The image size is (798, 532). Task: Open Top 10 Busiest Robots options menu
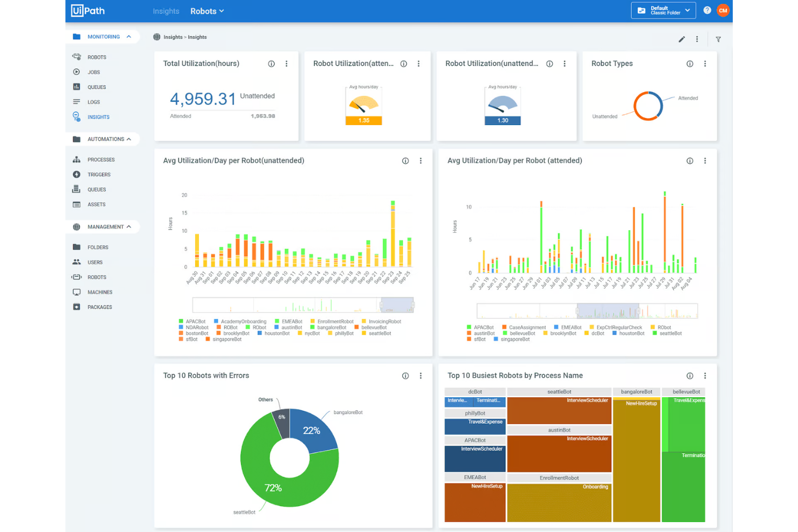tap(705, 376)
